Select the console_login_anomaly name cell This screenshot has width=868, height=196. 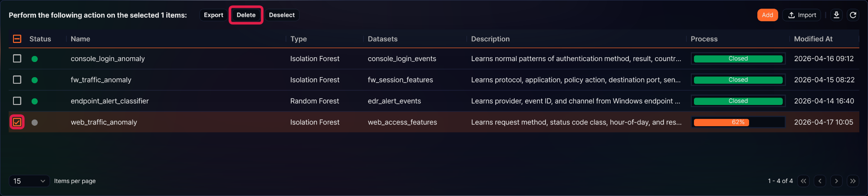(108, 59)
